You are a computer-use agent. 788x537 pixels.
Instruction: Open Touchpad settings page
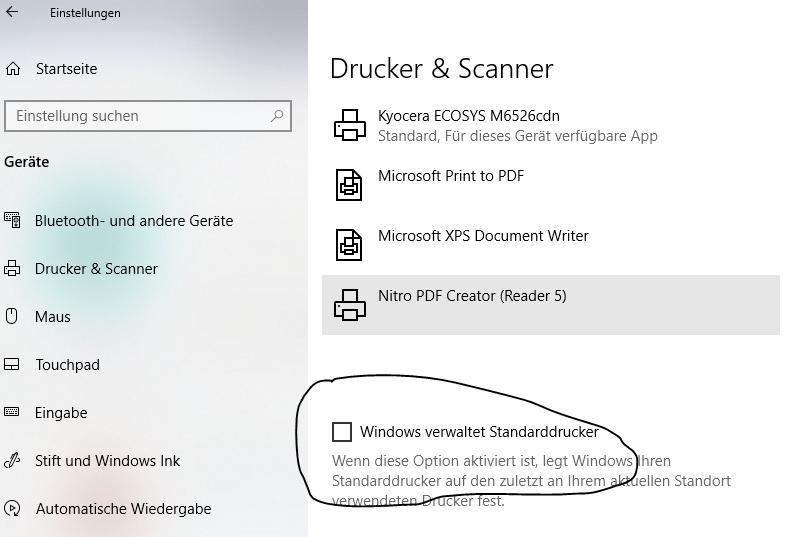pos(67,365)
